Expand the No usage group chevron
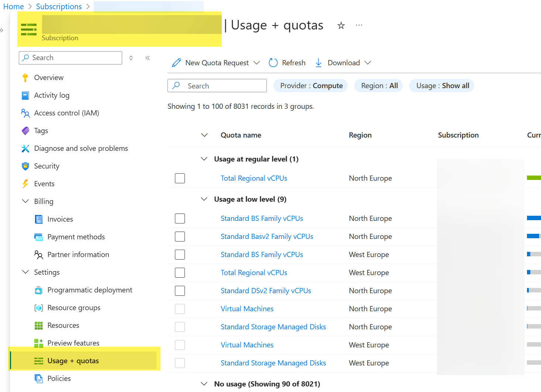 click(x=204, y=384)
